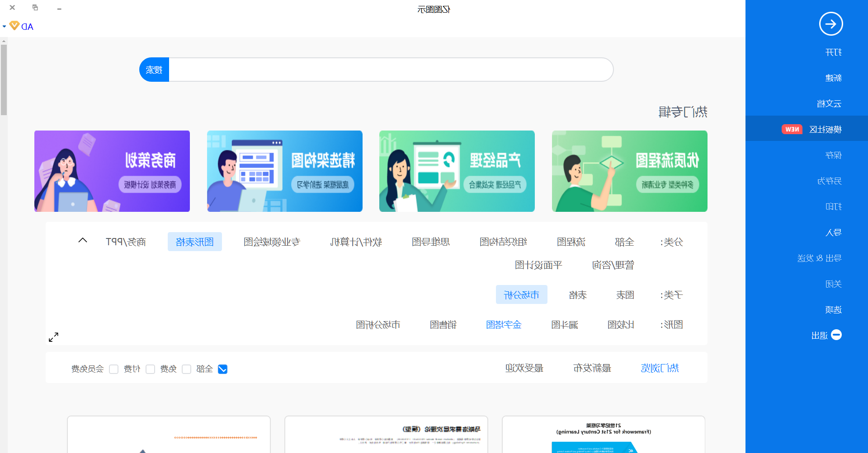The height and width of the screenshot is (453, 868).
Task: Click the AD account label
Action: point(28,27)
